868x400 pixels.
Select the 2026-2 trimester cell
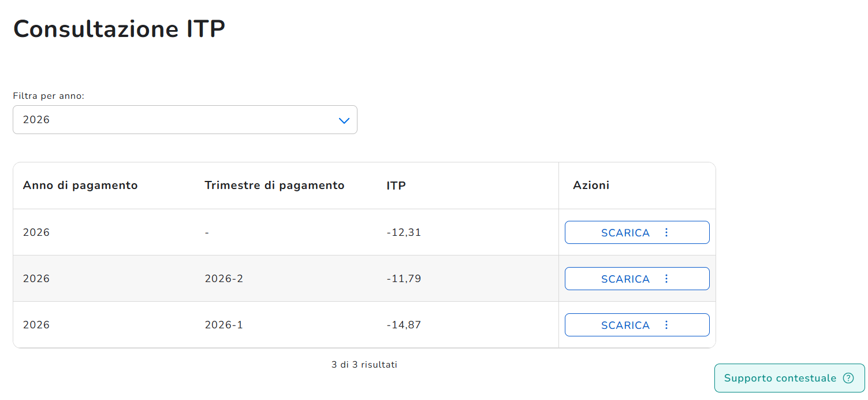click(x=224, y=279)
